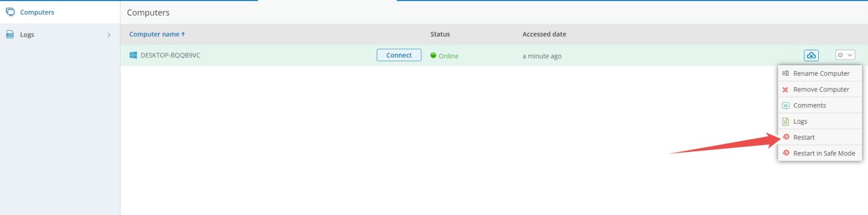Expand the Logs sidebar chevron
Screen dimensions: 868x215
pos(109,35)
